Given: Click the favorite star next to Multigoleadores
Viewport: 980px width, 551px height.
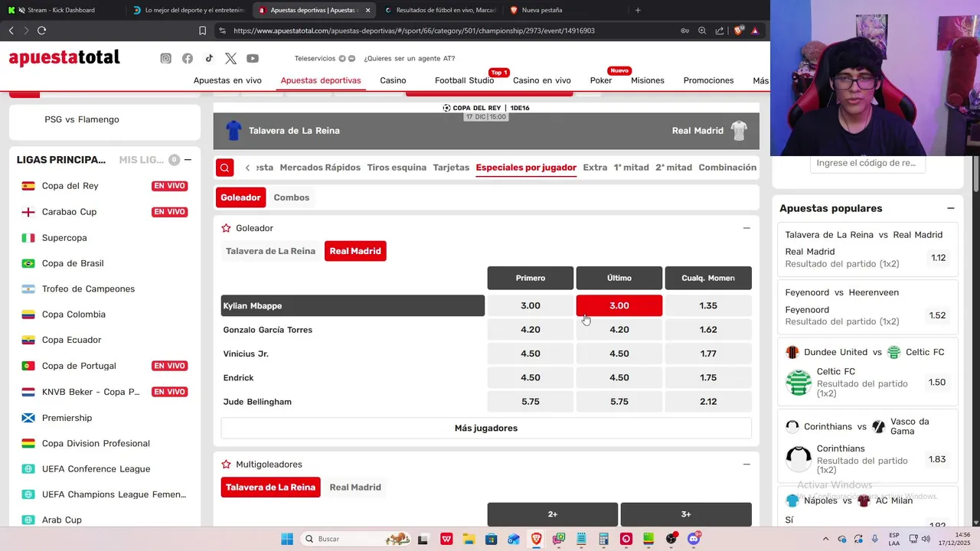Looking at the screenshot, I should (226, 465).
